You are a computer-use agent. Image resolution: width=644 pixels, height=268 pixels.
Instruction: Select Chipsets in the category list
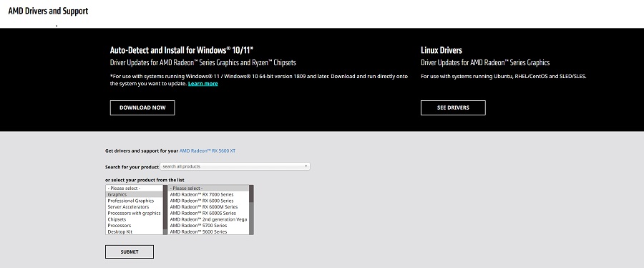pos(135,219)
